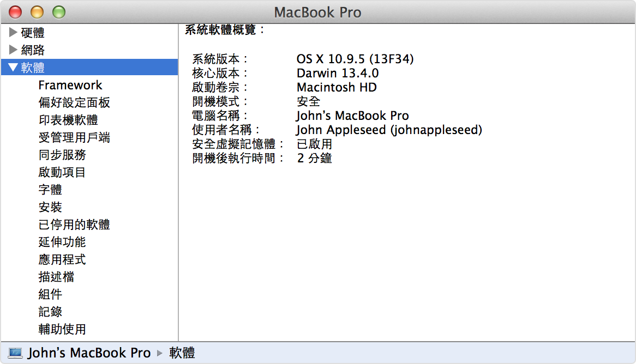Click the 開機後執行時間 label

pyautogui.click(x=238, y=159)
